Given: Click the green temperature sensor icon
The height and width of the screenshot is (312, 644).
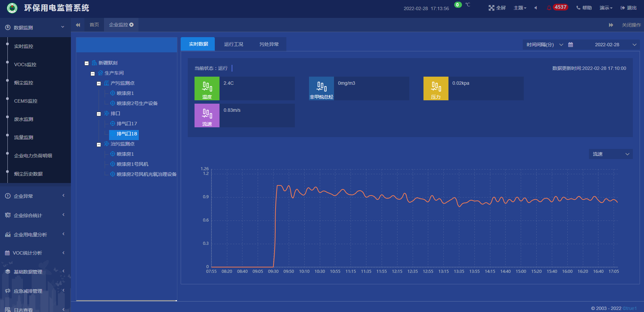Looking at the screenshot, I should pyautogui.click(x=207, y=87).
